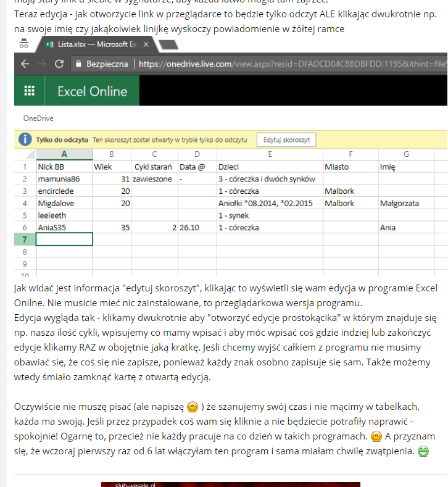The width and height of the screenshot is (448, 487).
Task: Click the 'leeleeth' cell
Action: pyautogui.click(x=64, y=215)
